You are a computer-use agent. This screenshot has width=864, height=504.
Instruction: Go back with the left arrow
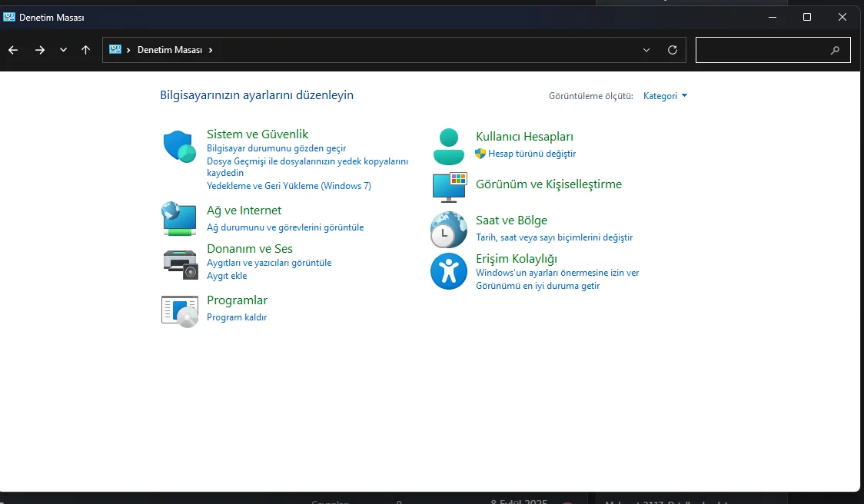click(13, 50)
